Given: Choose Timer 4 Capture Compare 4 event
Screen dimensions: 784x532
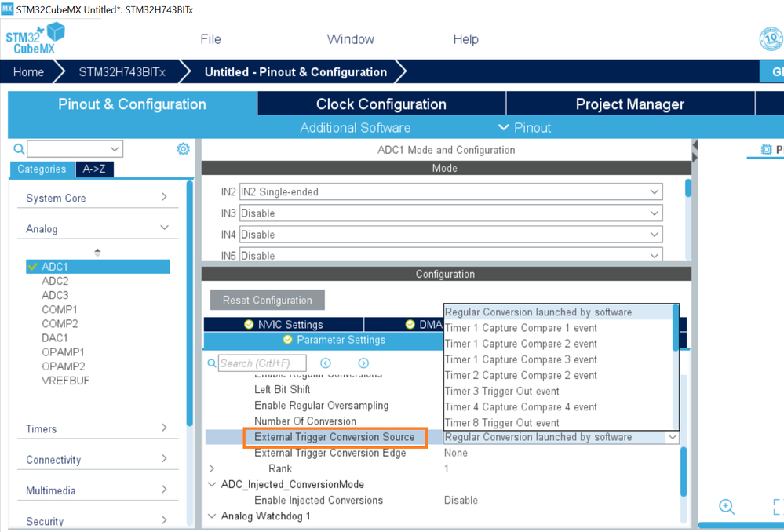Looking at the screenshot, I should [x=559, y=407].
